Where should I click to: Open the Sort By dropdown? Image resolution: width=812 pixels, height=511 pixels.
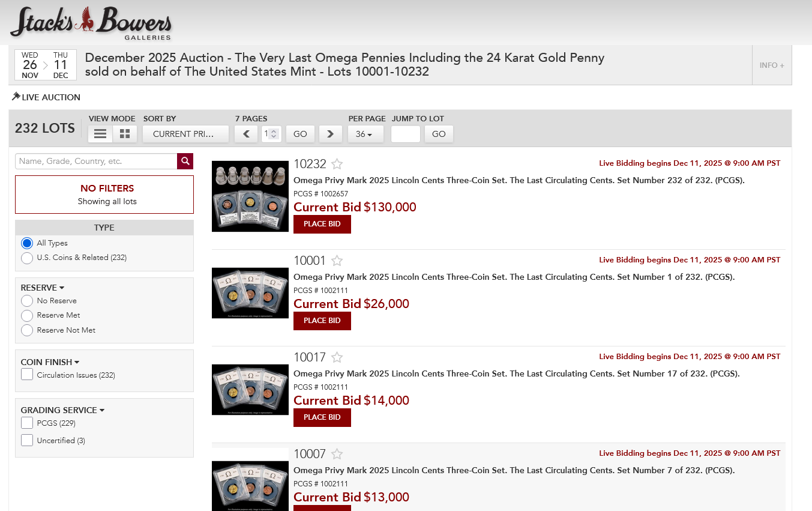pos(185,134)
